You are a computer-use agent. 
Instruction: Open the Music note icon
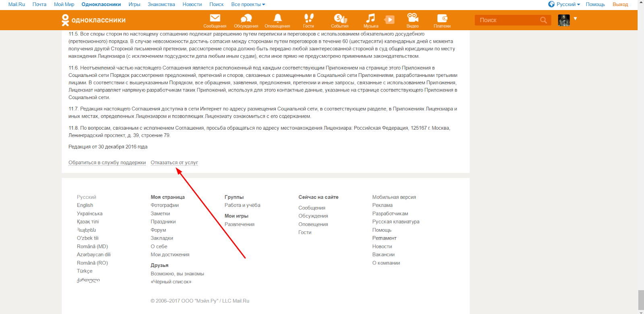point(371,18)
